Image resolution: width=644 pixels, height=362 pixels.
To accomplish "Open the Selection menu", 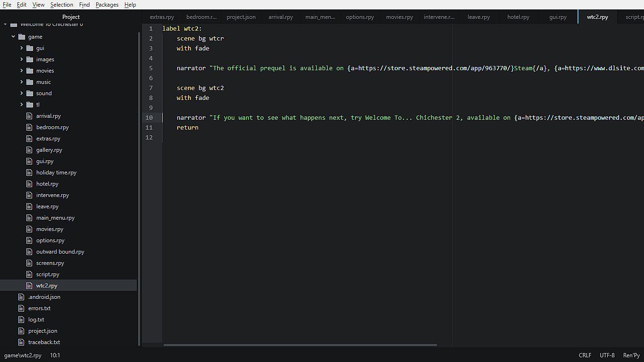I will pyautogui.click(x=62, y=5).
